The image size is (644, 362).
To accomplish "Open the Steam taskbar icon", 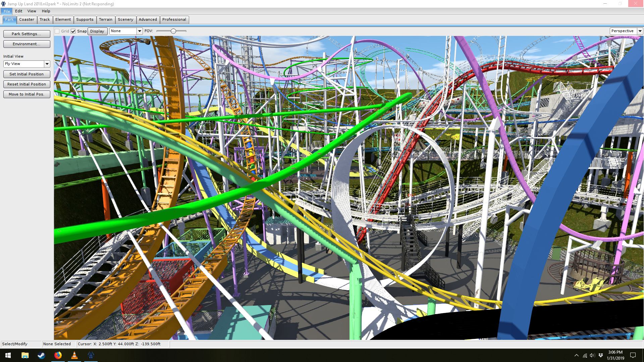I will [41, 355].
